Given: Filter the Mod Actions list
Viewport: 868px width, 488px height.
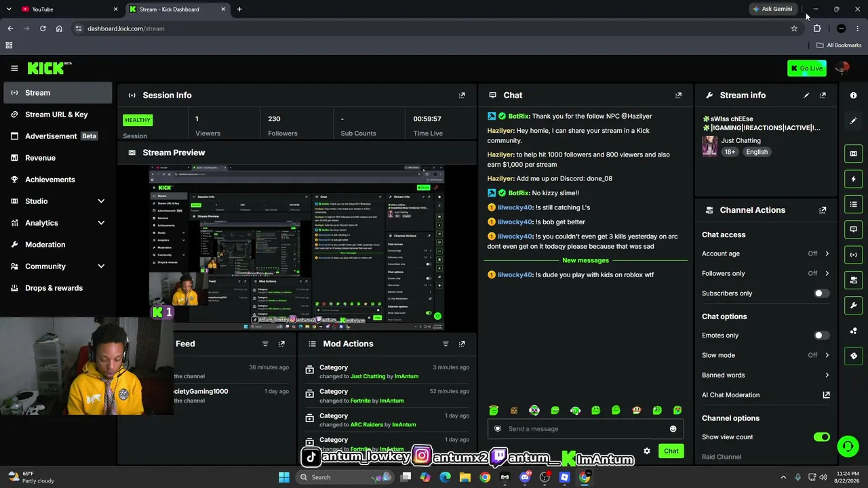Looking at the screenshot, I should [x=446, y=344].
